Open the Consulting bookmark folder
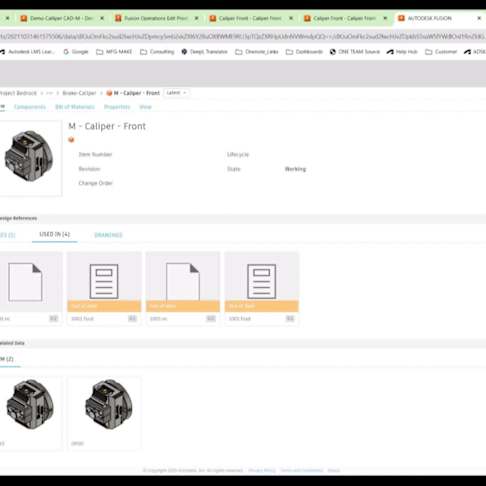 coord(157,52)
